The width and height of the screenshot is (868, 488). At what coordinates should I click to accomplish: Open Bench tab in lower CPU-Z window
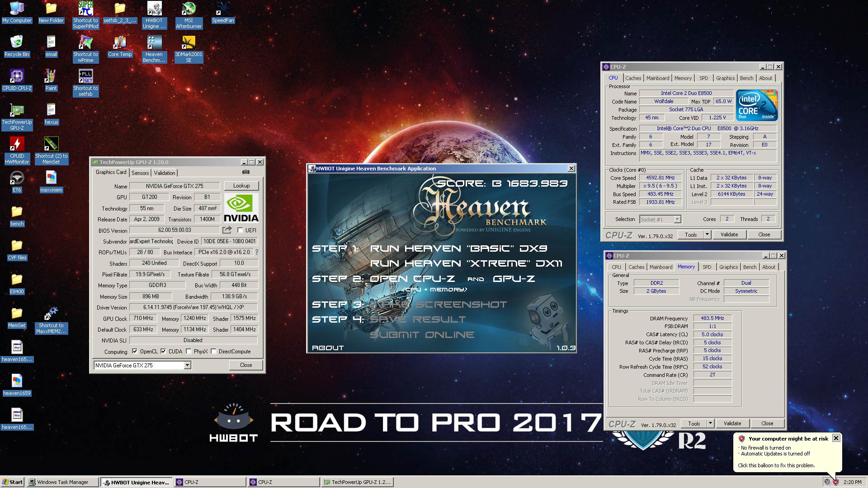click(x=750, y=267)
